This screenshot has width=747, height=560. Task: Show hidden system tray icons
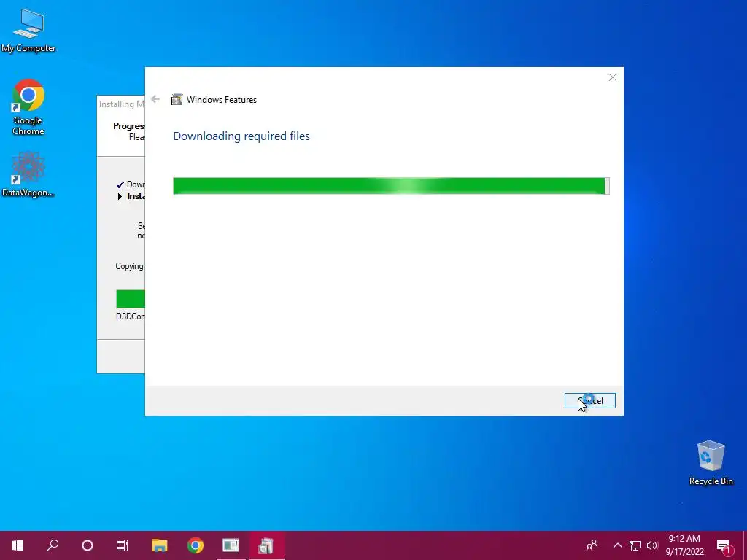pyautogui.click(x=617, y=545)
